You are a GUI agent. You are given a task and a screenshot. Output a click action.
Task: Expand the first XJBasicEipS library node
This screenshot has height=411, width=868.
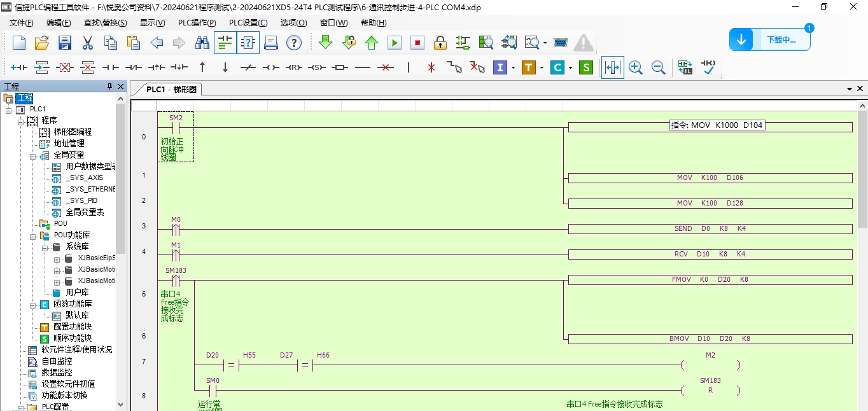57,258
